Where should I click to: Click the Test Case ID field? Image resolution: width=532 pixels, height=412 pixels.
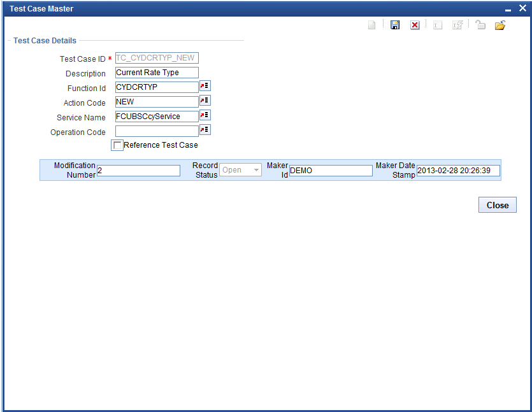[x=157, y=58]
